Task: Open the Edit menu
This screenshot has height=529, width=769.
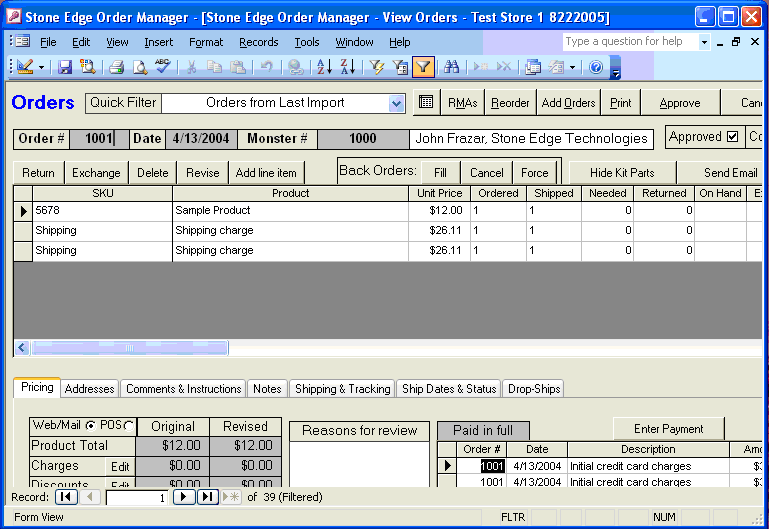Action: tap(81, 42)
